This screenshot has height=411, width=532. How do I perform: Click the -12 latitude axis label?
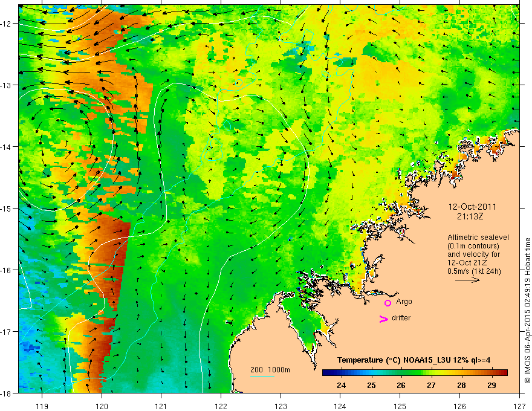pyautogui.click(x=6, y=24)
